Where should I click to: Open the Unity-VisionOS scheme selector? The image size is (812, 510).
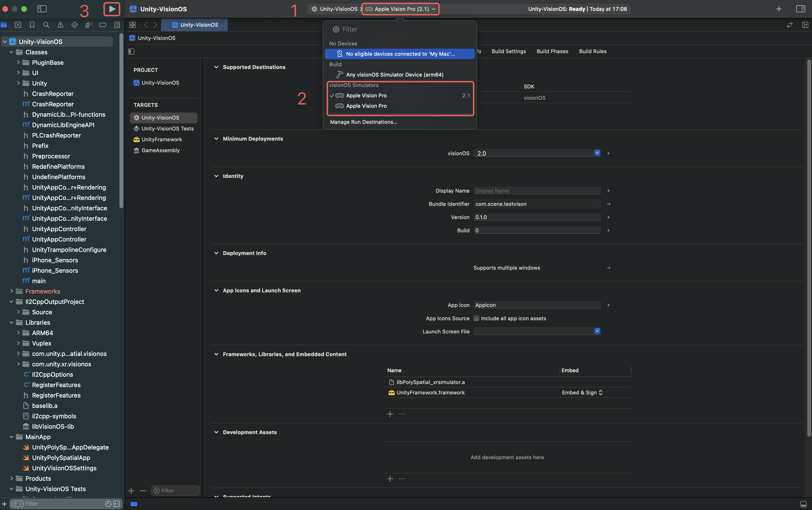[x=335, y=9]
